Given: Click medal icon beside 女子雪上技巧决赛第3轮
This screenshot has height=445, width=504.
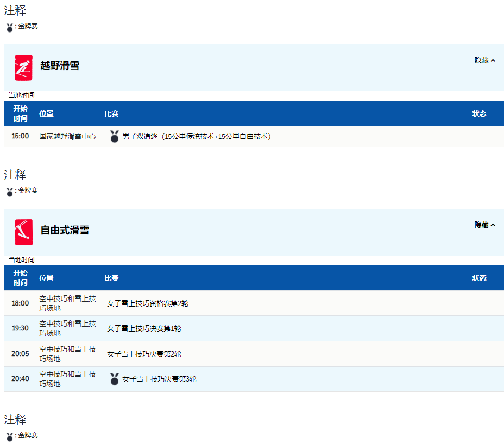Looking at the screenshot, I should click(114, 379).
